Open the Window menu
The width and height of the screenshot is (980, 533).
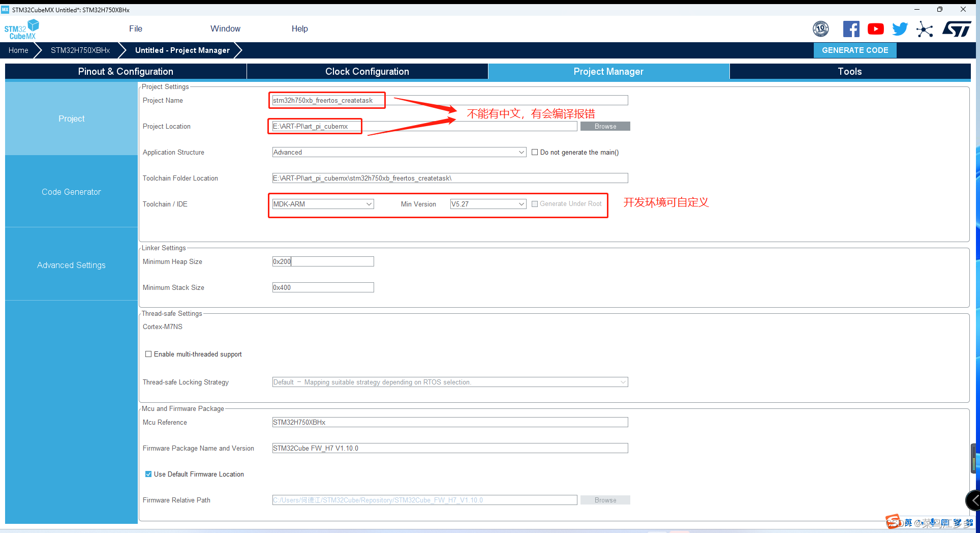point(225,28)
